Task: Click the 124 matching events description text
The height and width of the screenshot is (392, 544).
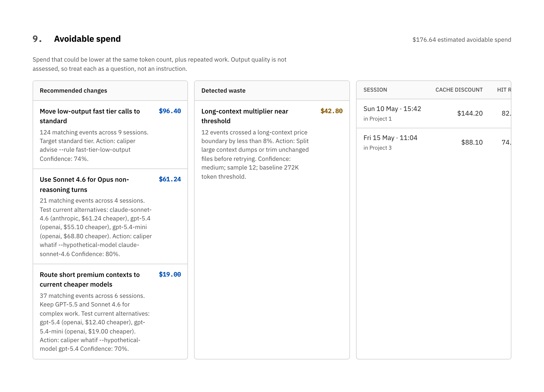Action: pyautogui.click(x=94, y=146)
